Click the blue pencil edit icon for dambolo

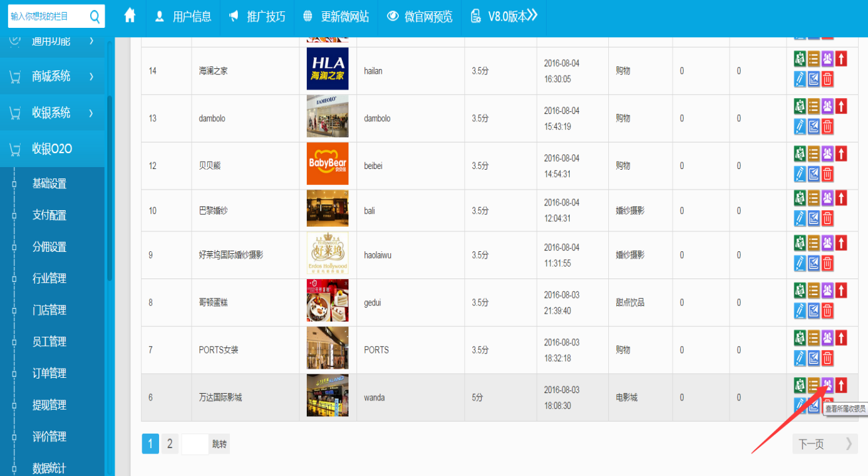pyautogui.click(x=800, y=127)
